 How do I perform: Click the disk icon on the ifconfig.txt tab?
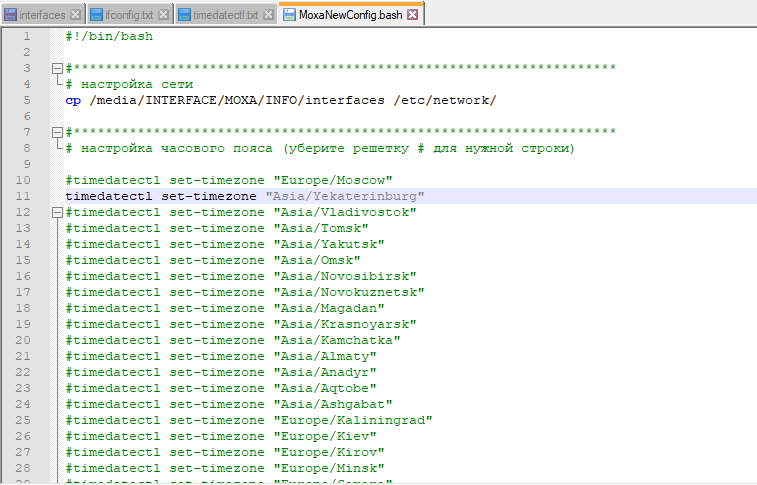point(95,15)
